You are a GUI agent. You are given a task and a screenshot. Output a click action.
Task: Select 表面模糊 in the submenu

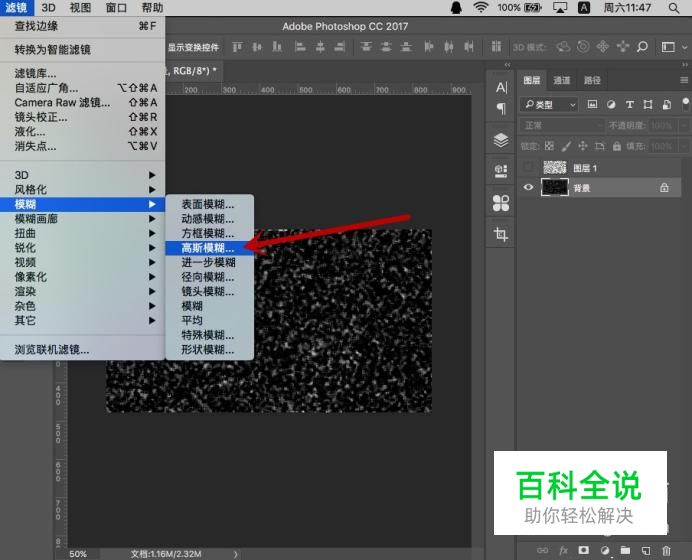[209, 204]
